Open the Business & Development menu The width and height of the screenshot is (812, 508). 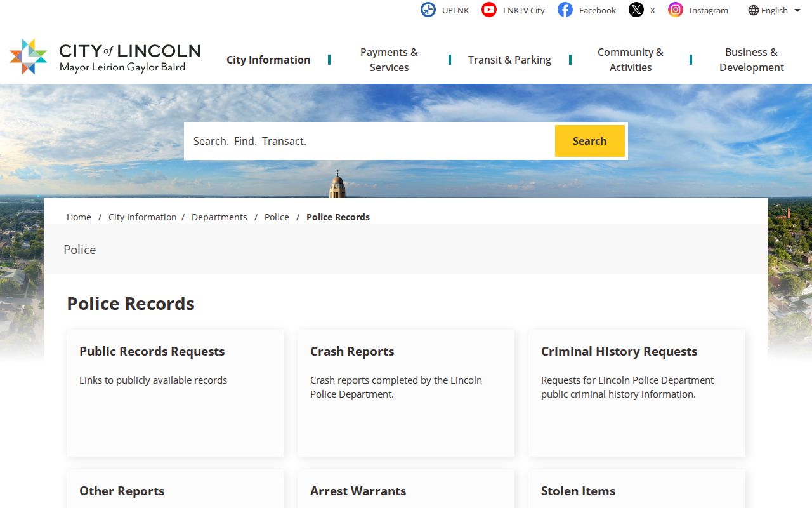pyautogui.click(x=752, y=60)
